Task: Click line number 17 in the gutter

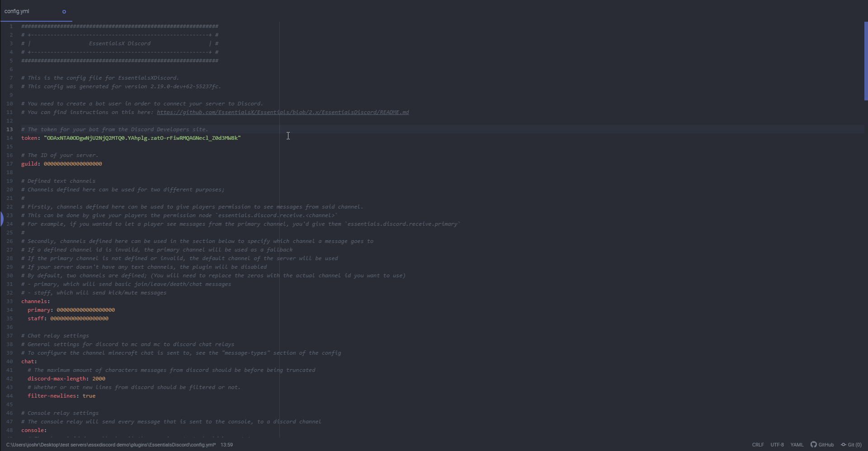Action: 9,164
